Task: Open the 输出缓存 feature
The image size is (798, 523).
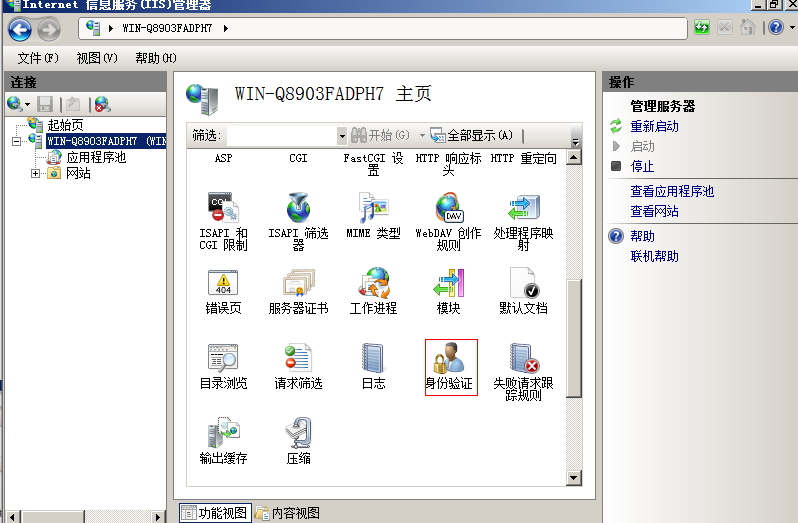Action: click(223, 441)
